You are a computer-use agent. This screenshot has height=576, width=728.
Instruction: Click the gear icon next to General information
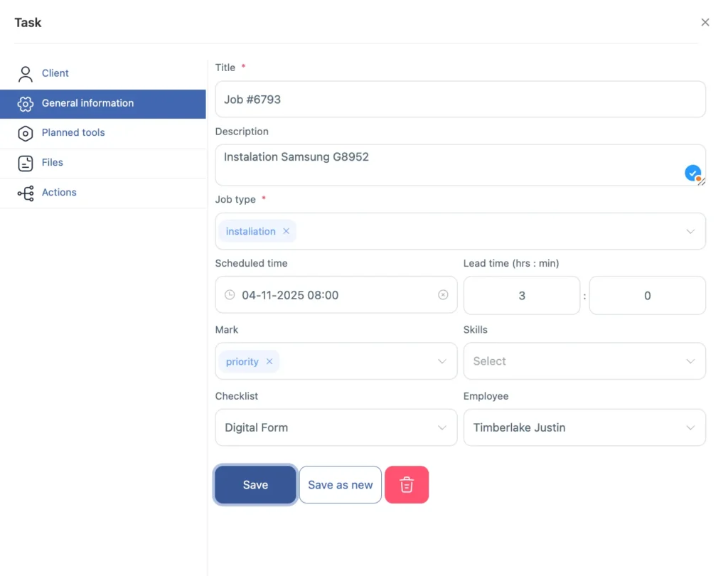pos(25,103)
